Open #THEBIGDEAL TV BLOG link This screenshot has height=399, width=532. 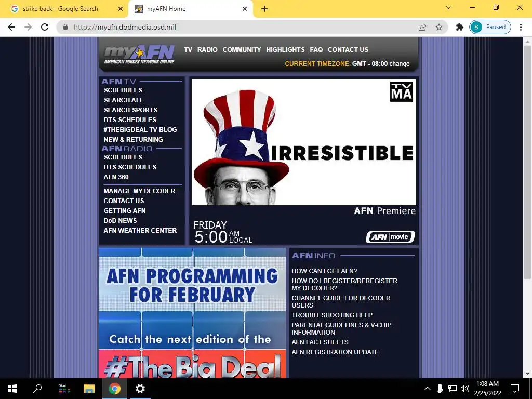(140, 129)
